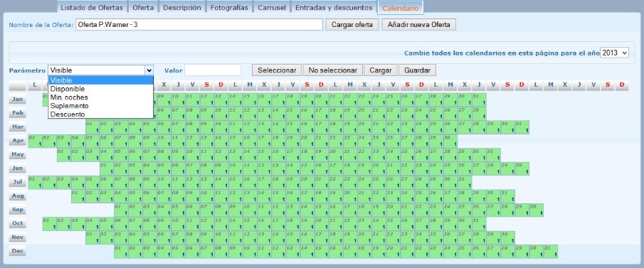This screenshot has height=268, width=644.
Task: Toggle the day 01 cell in Mar row
Action: 93,127
